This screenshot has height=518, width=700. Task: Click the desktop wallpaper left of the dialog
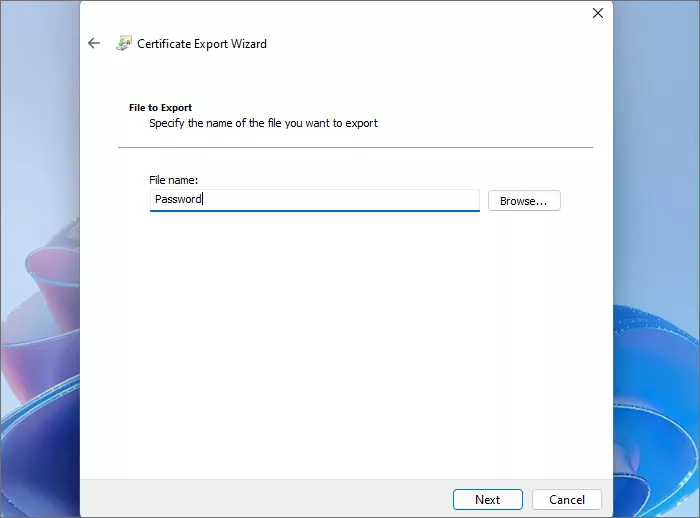point(40,150)
